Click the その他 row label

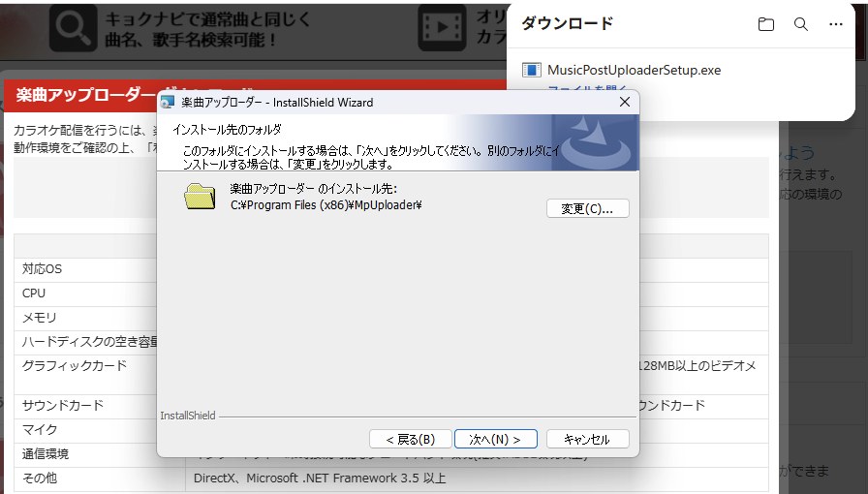coord(40,478)
